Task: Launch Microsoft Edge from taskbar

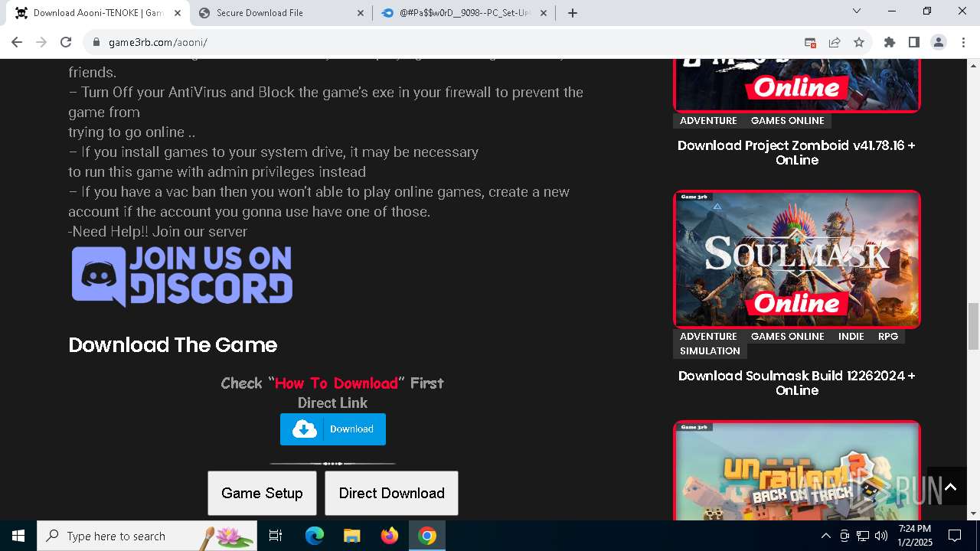Action: coord(315,536)
